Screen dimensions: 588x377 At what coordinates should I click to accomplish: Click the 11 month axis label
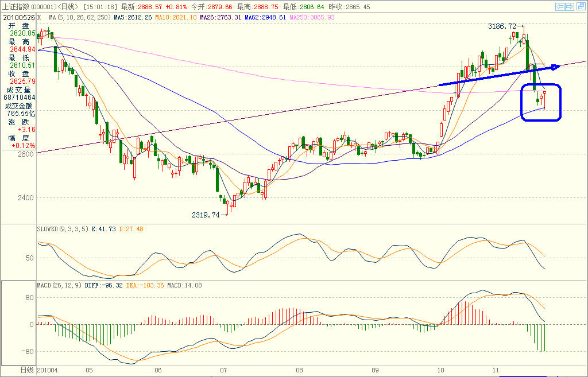[x=496, y=371]
